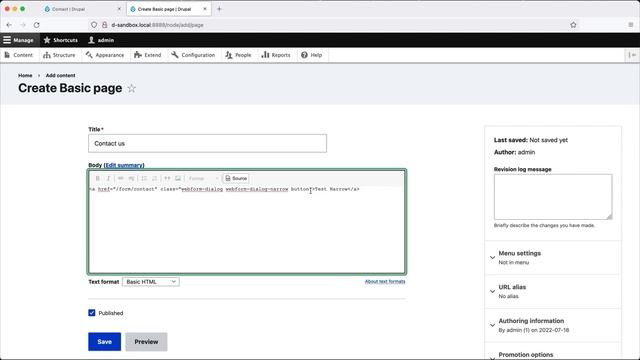This screenshot has width=640, height=360.
Task: Click the site lock security icon
Action: [x=104, y=25]
